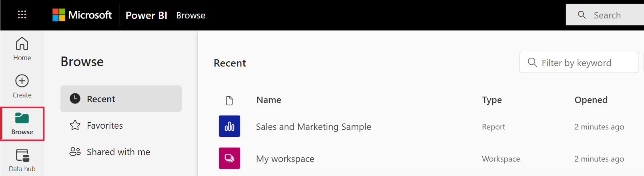Open the Sales and Marketing Sample report

[313, 127]
